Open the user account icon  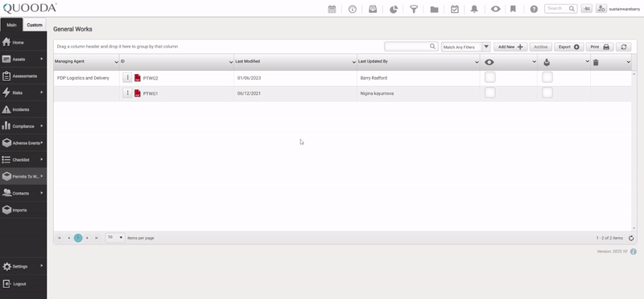(601, 9)
